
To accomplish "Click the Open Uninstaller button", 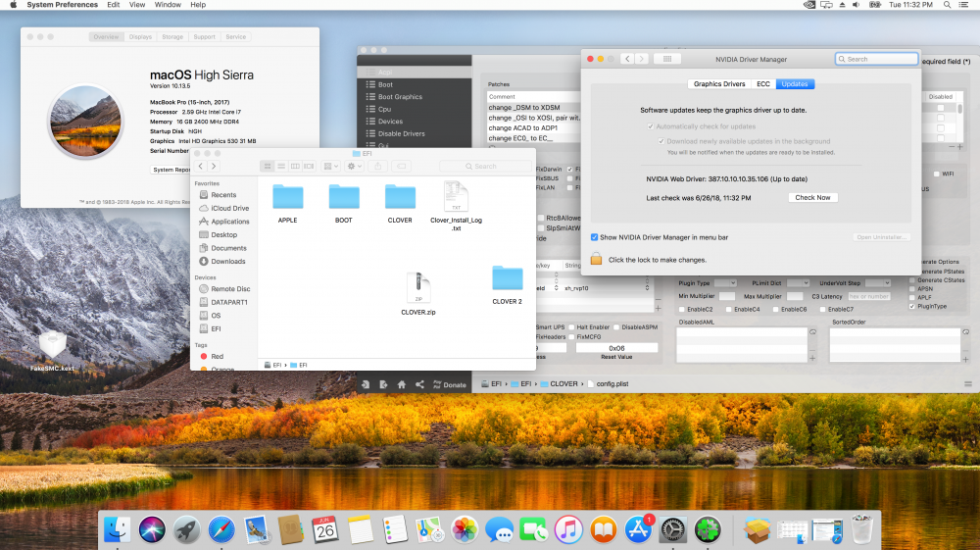I will (x=881, y=237).
